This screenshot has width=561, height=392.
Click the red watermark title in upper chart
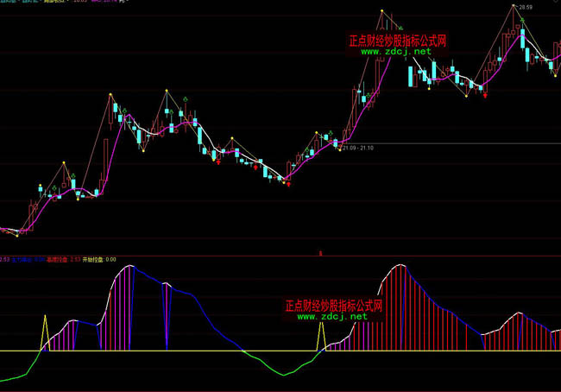pyautogui.click(x=396, y=40)
